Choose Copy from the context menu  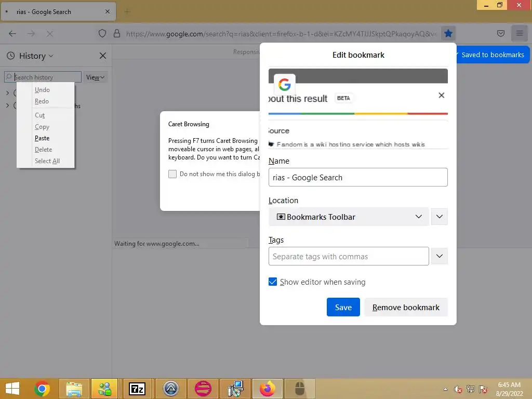coord(42,127)
